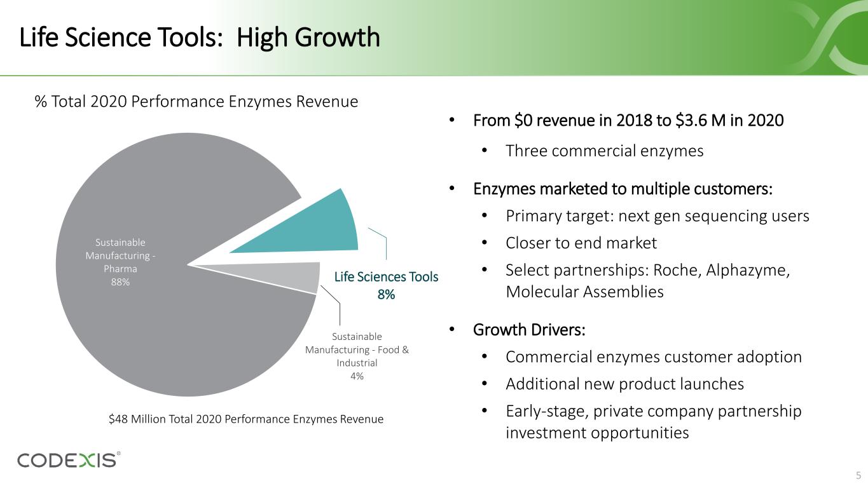Click the Life Sciences Tools 8% label

tap(386, 285)
